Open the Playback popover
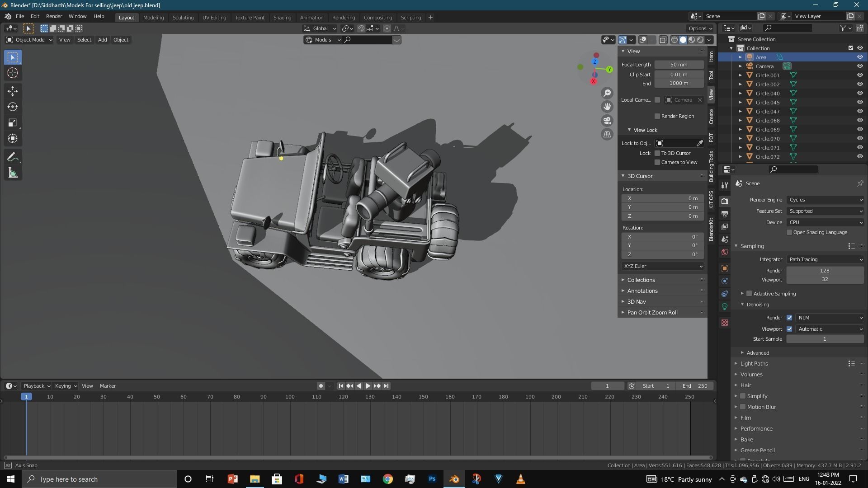 click(37, 386)
